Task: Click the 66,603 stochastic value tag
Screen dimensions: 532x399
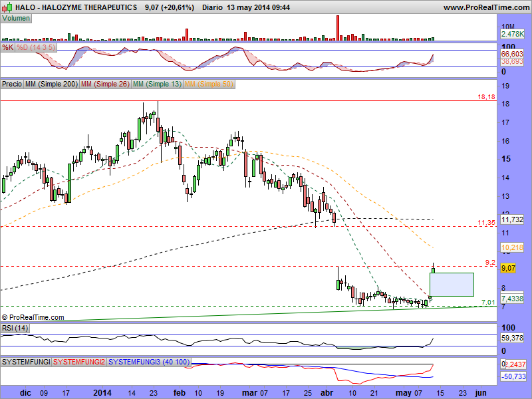Action: (x=512, y=54)
